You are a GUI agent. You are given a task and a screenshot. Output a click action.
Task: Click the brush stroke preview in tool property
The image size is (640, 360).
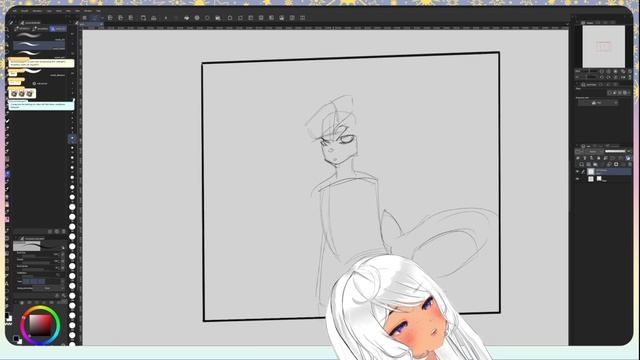click(39, 246)
